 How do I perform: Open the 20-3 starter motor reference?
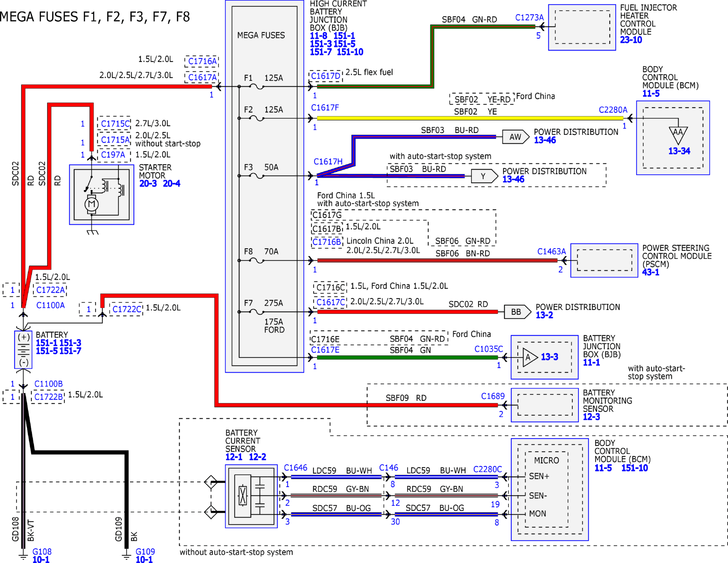[x=148, y=184]
